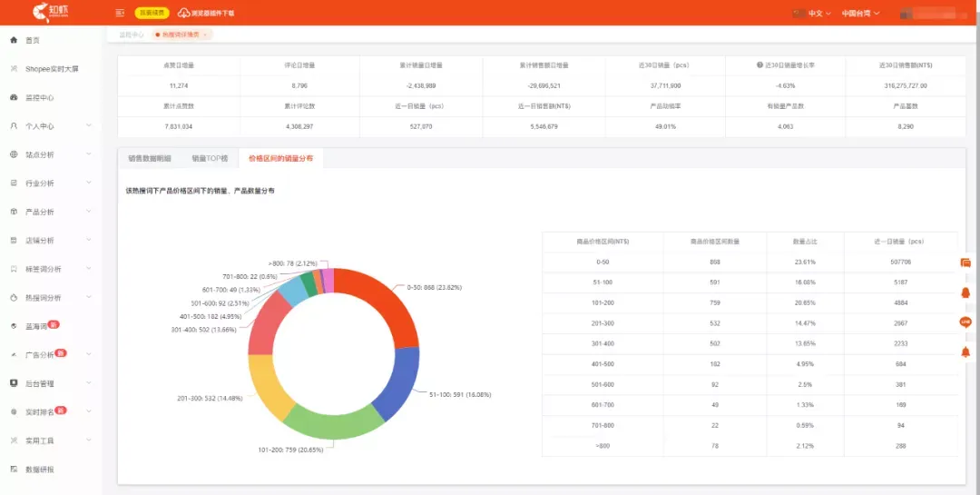The height and width of the screenshot is (495, 980).
Task: Close the 热搜词详情页 page tab
Action: tap(205, 35)
